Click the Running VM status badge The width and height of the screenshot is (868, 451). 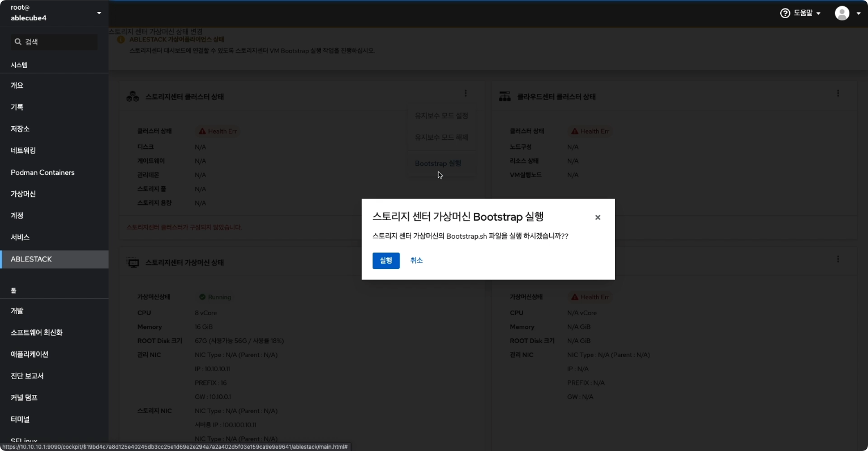(215, 297)
